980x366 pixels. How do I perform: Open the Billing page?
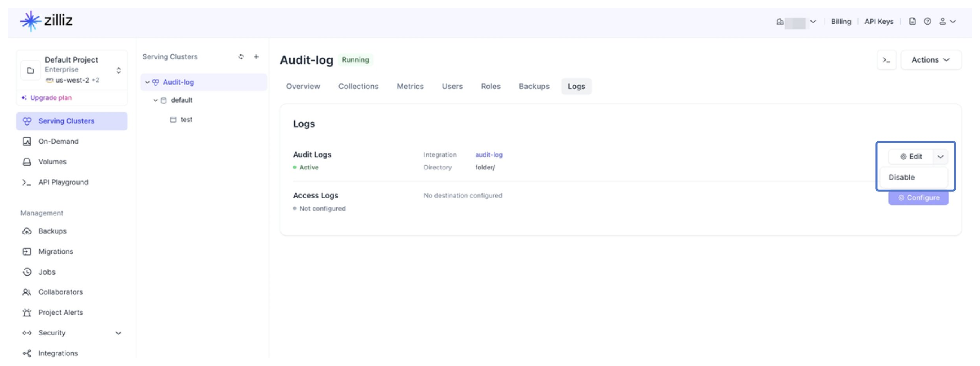[841, 22]
